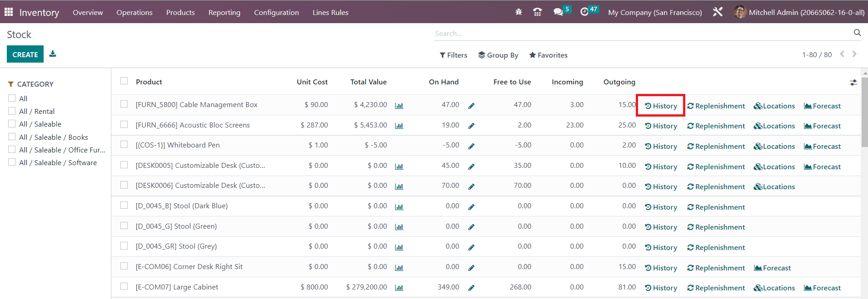The height and width of the screenshot is (299, 868).
Task: Open the conversations chat icon
Action: 558,12
